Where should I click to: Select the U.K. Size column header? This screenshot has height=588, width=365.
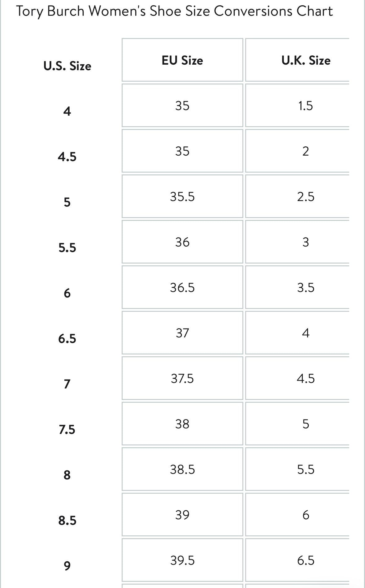306,60
